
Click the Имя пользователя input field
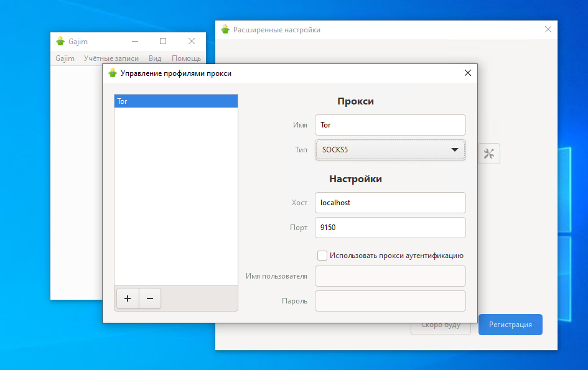pos(390,276)
